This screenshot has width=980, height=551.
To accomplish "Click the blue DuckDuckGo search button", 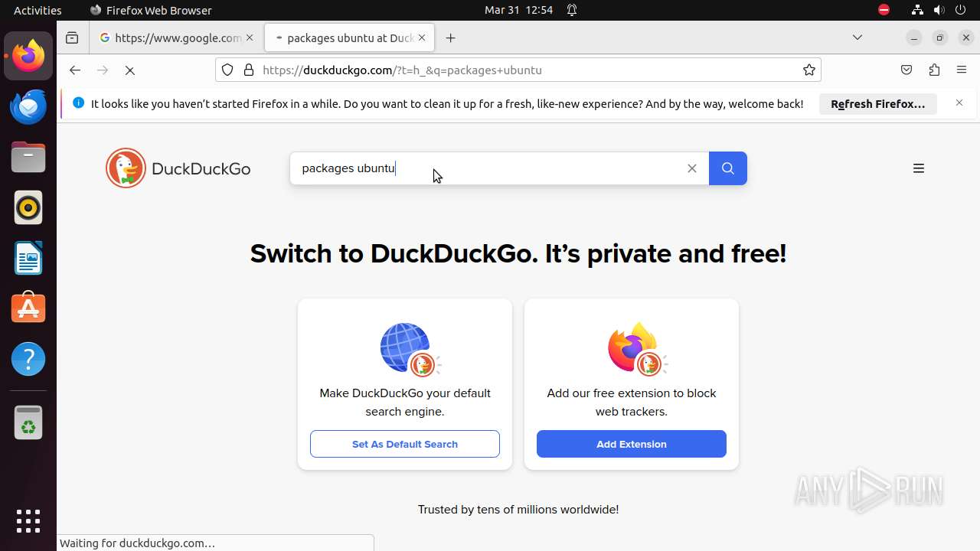I will 728,168.
